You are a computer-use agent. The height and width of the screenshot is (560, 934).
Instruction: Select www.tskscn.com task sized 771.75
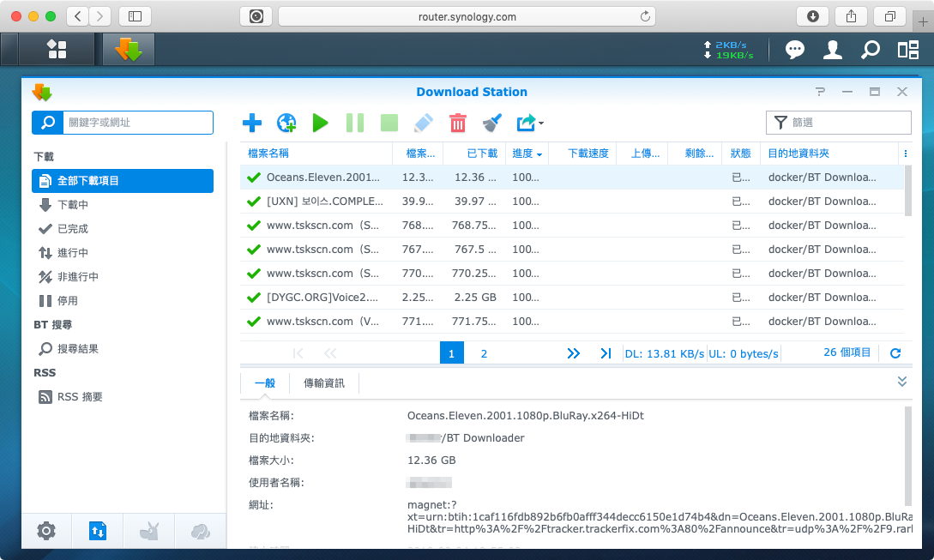pyautogui.click(x=572, y=321)
